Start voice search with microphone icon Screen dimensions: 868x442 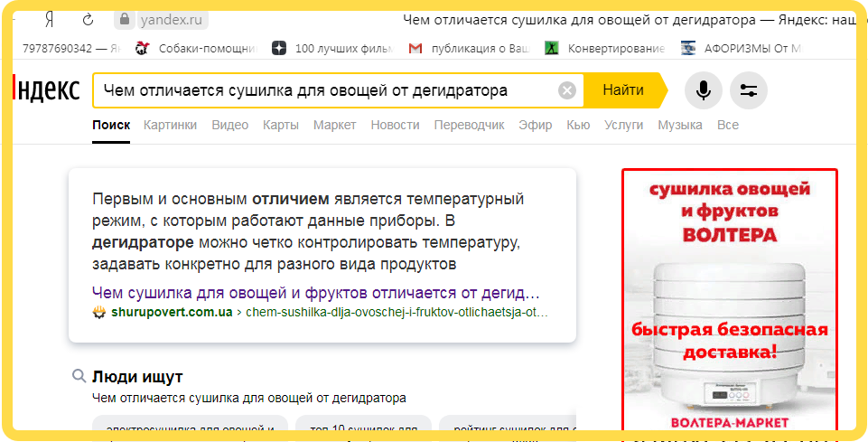click(703, 89)
